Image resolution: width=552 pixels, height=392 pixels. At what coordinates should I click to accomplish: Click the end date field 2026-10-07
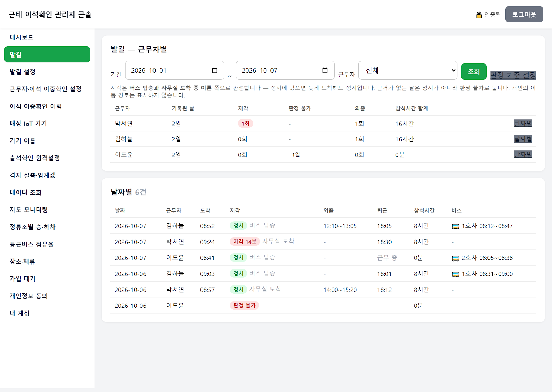coord(285,70)
